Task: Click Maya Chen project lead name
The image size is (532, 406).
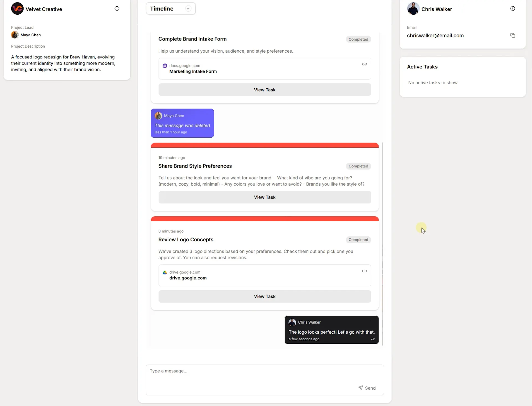Action: [x=30, y=35]
